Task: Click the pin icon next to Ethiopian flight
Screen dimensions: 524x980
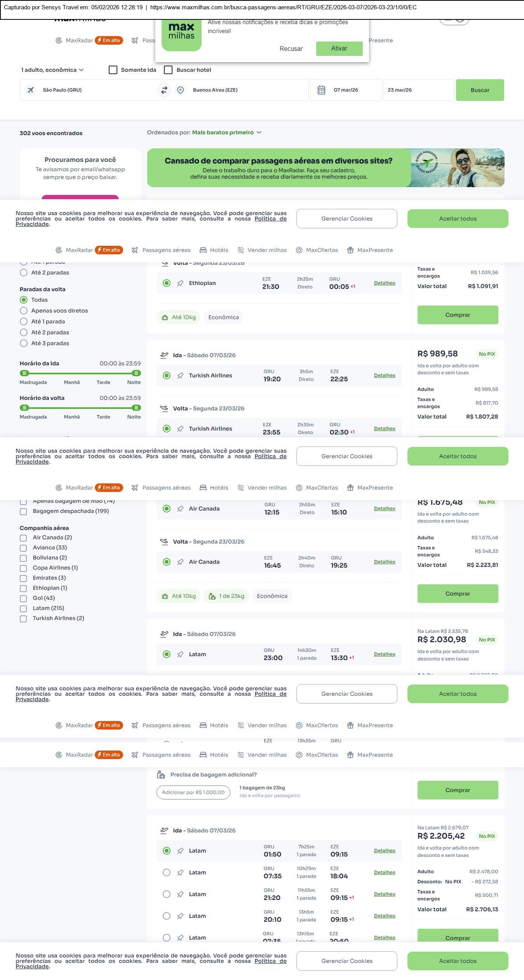Action: click(180, 283)
